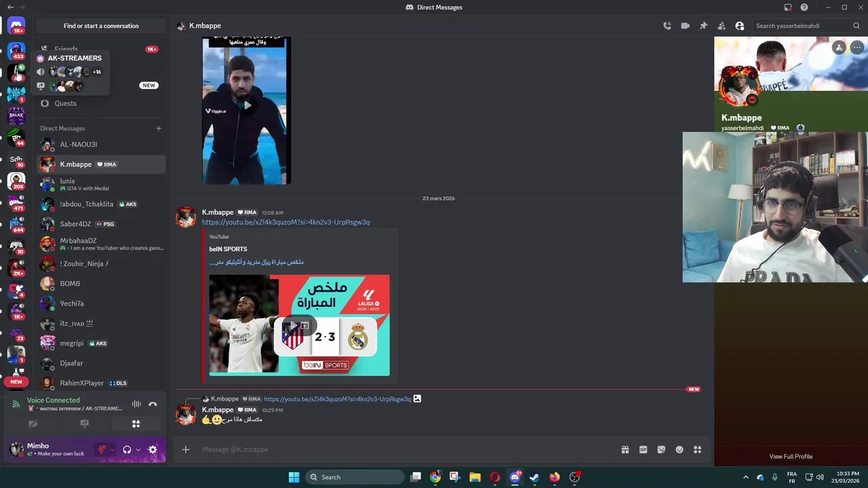Screen dimensions: 868x488
Task: Open Saber4DZ direct message
Action: 100,224
